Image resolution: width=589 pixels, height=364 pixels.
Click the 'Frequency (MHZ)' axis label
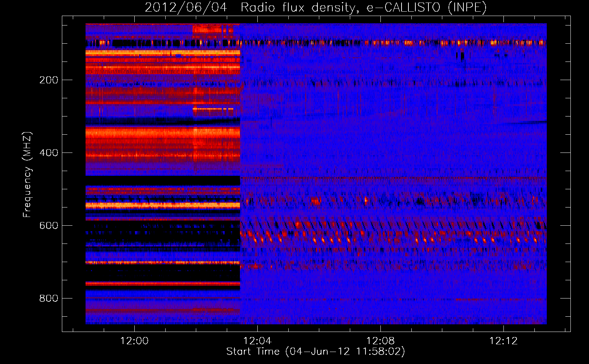[x=27, y=174]
